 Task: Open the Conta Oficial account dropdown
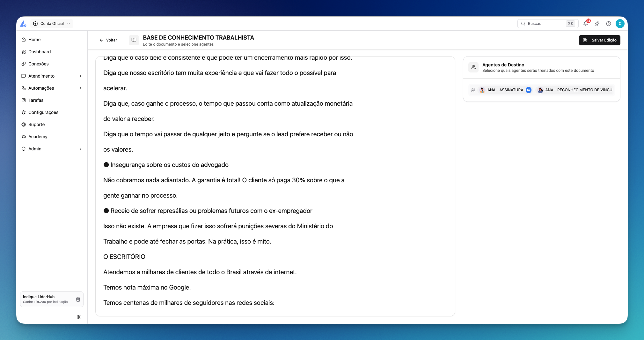pos(52,23)
